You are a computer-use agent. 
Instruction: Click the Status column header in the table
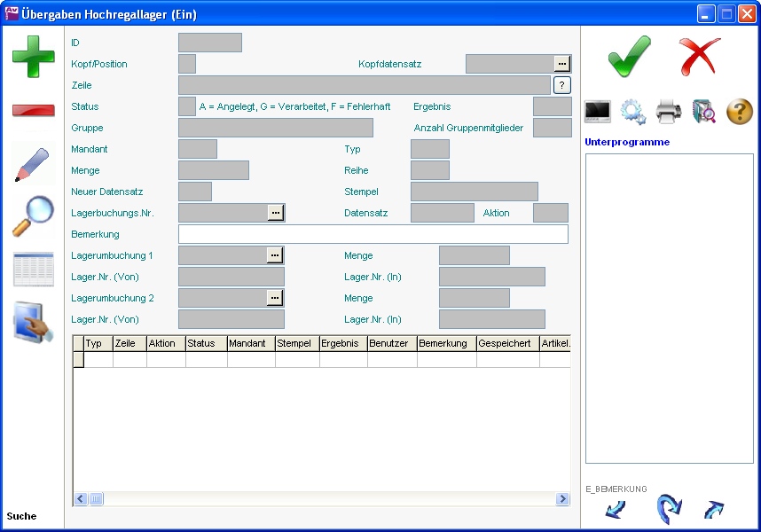coord(206,343)
